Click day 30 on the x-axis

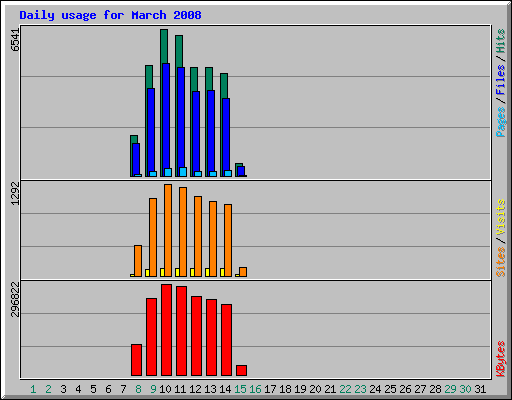coord(465,389)
